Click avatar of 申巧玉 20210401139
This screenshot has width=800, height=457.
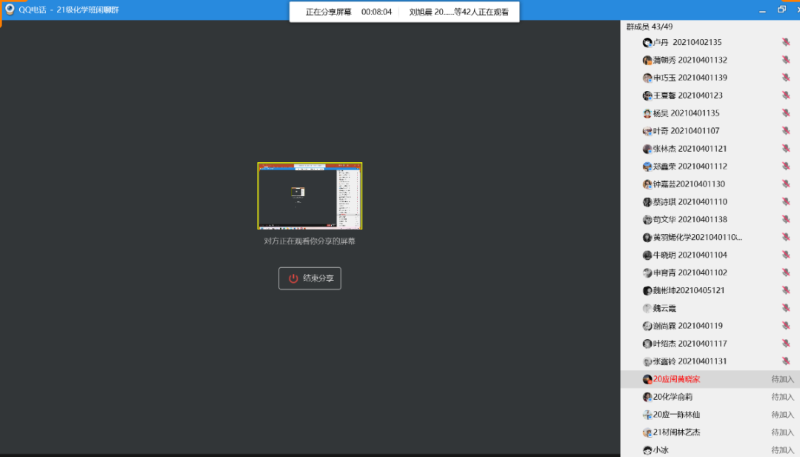click(x=647, y=78)
